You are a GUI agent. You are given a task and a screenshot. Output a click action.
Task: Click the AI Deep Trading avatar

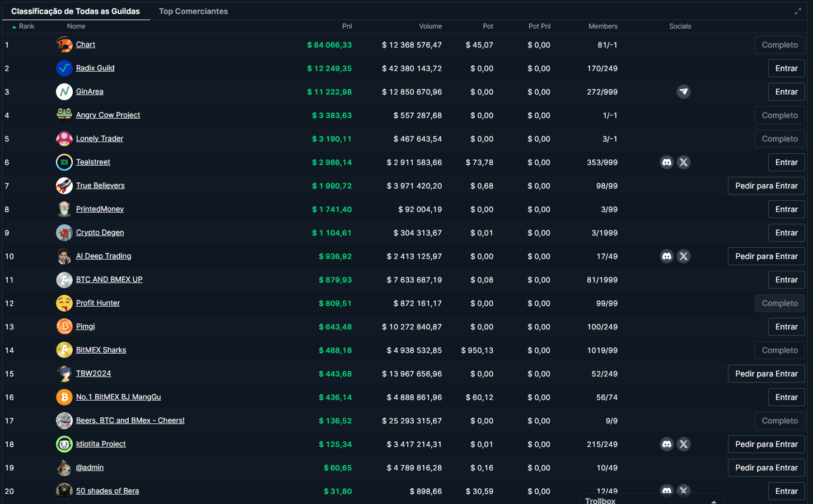click(x=64, y=256)
